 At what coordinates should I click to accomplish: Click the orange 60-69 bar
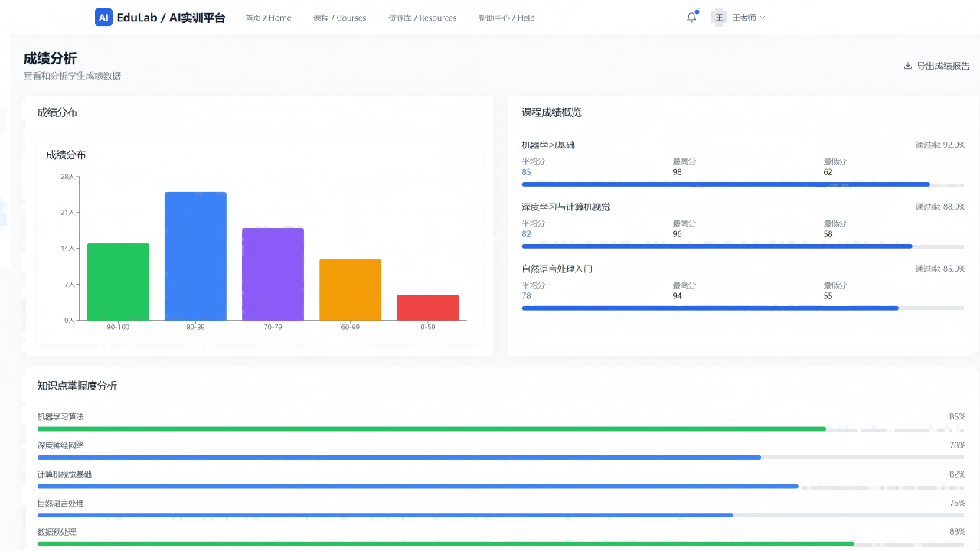coord(350,289)
